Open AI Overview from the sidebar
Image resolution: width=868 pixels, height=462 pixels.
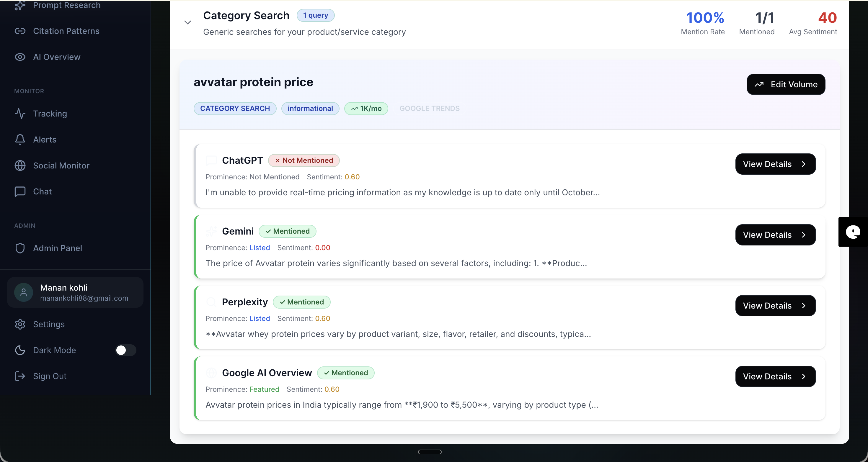[56, 57]
